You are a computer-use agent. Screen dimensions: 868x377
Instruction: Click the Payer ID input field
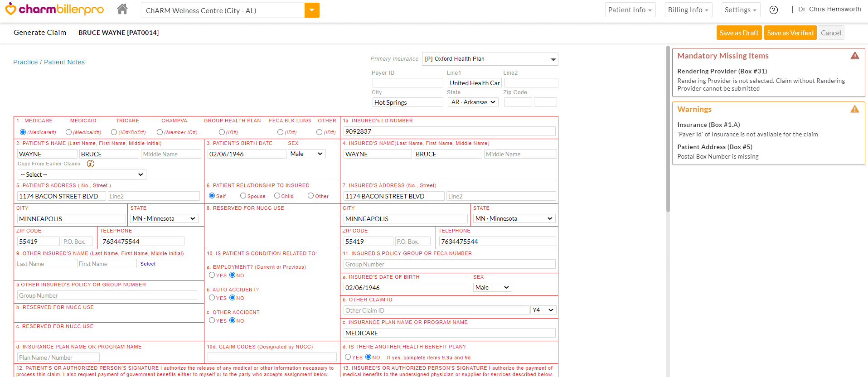[x=407, y=83]
